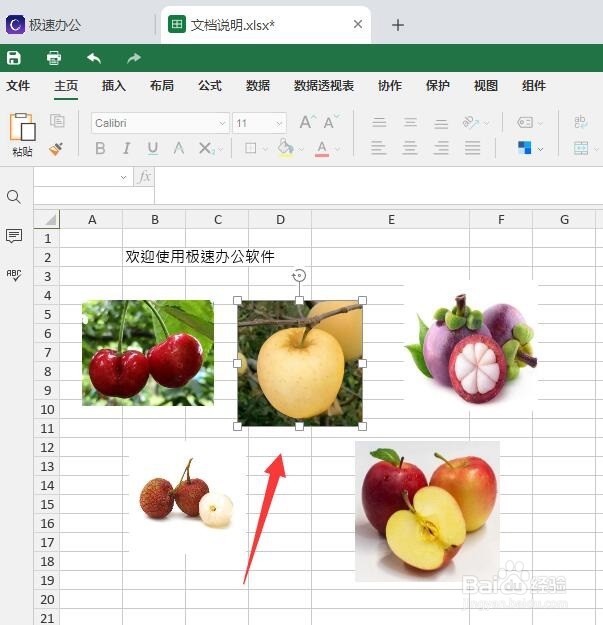
Task: Switch to the 公式 tab
Action: click(x=210, y=86)
